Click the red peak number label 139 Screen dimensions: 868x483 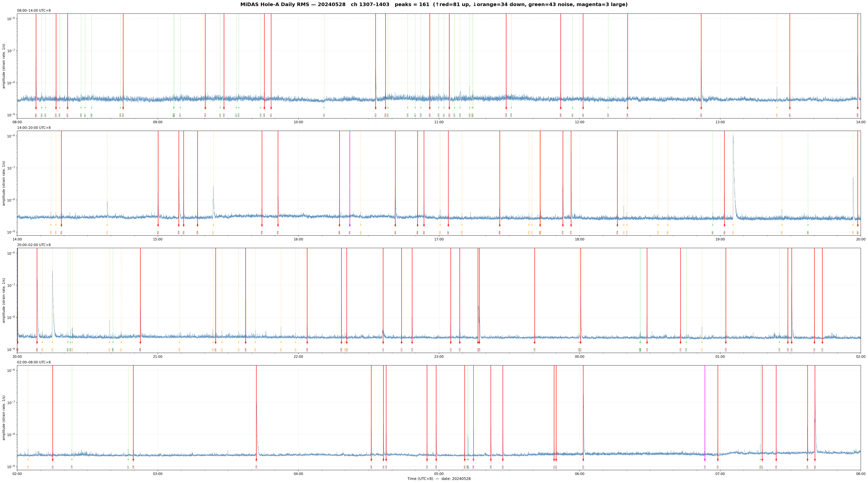tap(256, 467)
